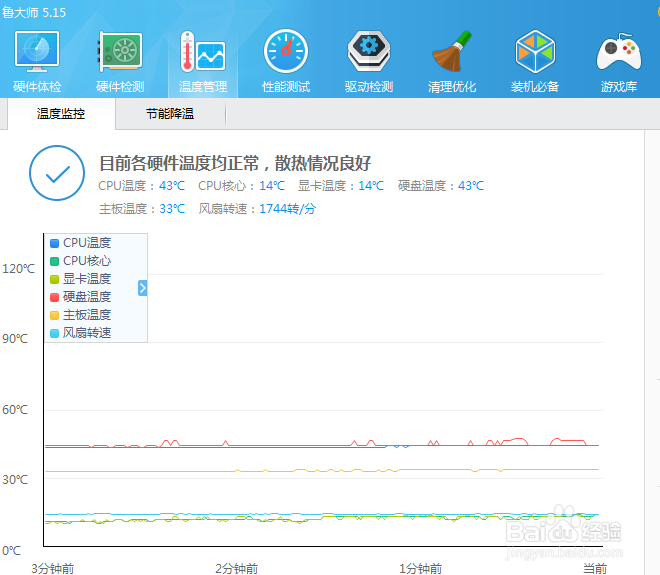Click the 鲁大师 5.15 window title
Viewport: 660px width, 575px height.
coord(34,13)
